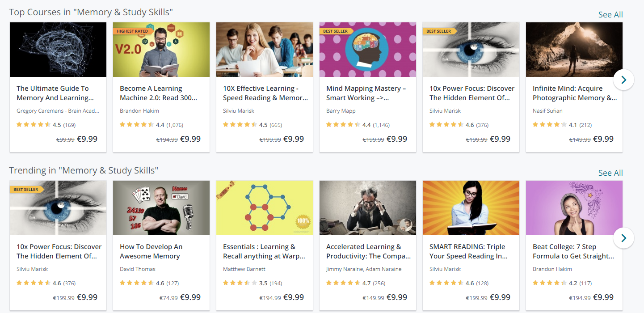Select stressed man thumbnail of Accelerated Learning course
The height and width of the screenshot is (313, 644).
(x=368, y=208)
